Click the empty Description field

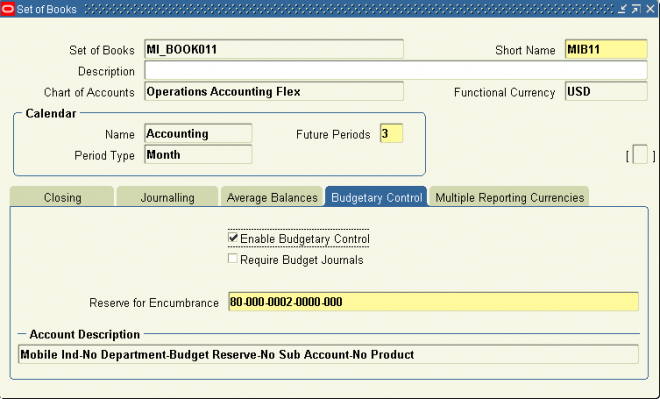tap(396, 70)
